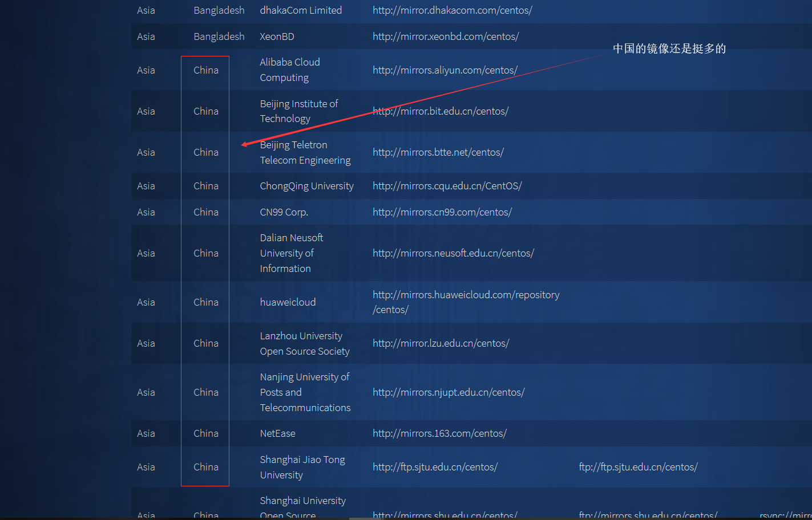Click China in the Dalian Neusoft row

pyautogui.click(x=206, y=253)
